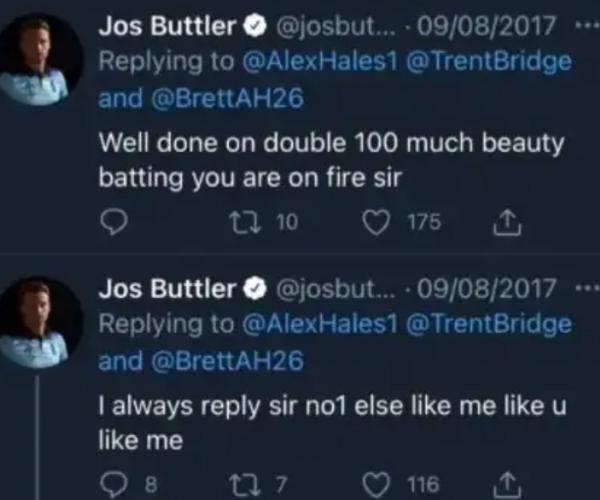Reply to the "I always reply sir" tweet

pos(114,484)
